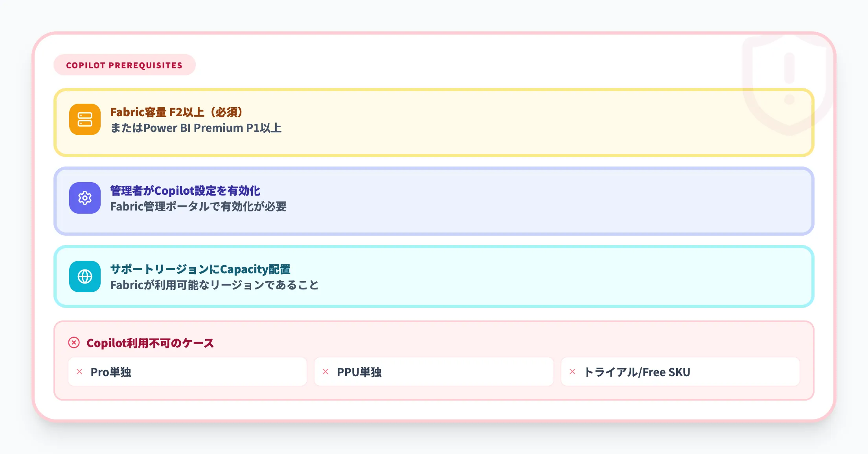This screenshot has width=868, height=454.
Task: Click the PPU単独 chip
Action: 434,372
